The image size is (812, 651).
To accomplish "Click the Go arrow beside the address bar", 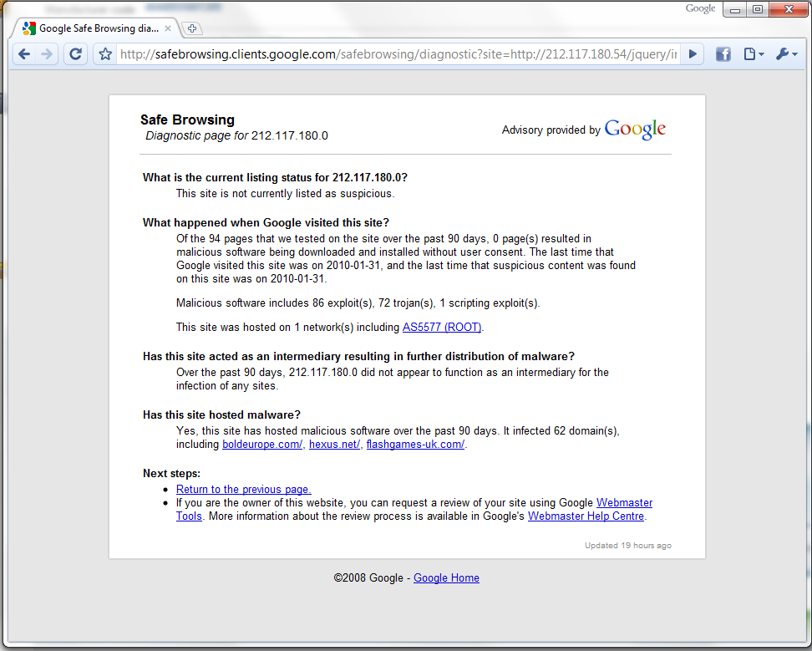I will click(693, 54).
